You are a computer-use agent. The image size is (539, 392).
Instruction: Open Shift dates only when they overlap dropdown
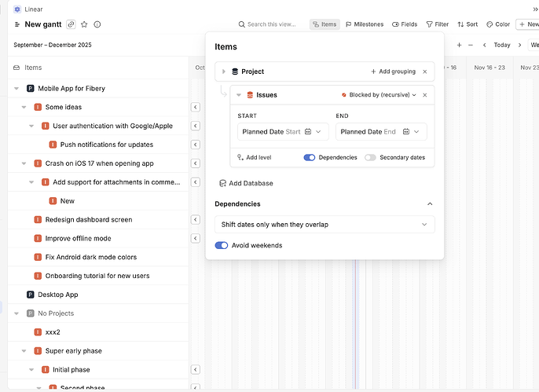(324, 225)
